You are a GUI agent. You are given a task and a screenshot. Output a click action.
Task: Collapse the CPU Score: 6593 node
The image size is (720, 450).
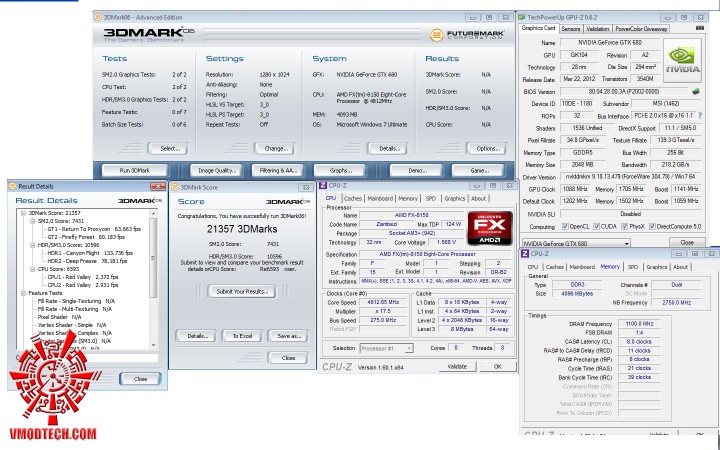[x=33, y=269]
